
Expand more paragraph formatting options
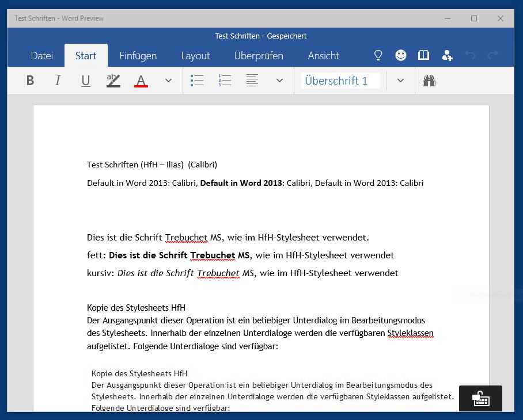point(279,81)
